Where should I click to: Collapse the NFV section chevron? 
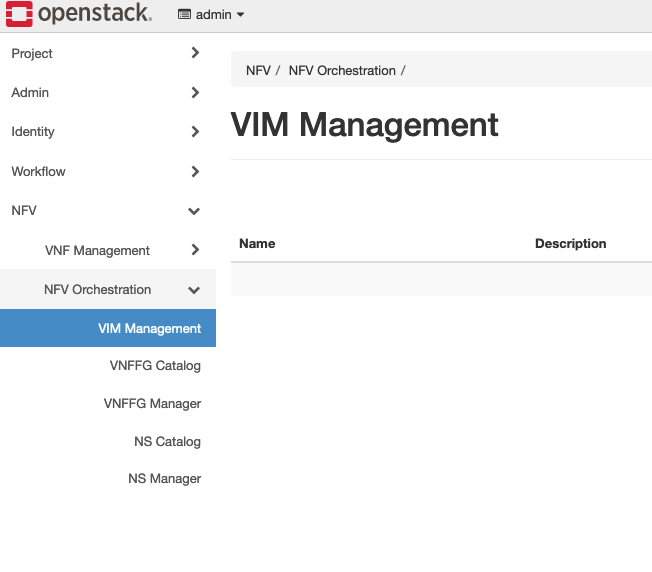pos(194,211)
